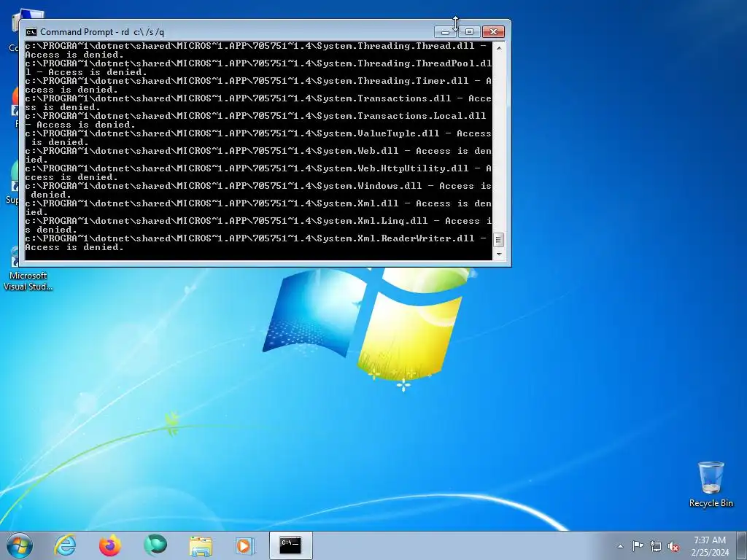Click the Command Prompt title bar text

point(102,32)
